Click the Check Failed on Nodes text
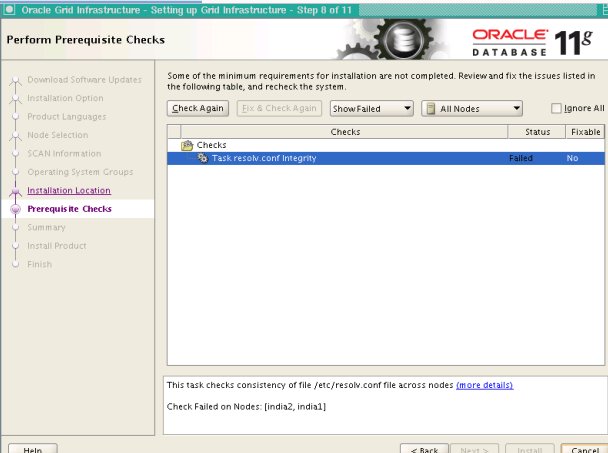This screenshot has height=453, width=608. (246, 406)
